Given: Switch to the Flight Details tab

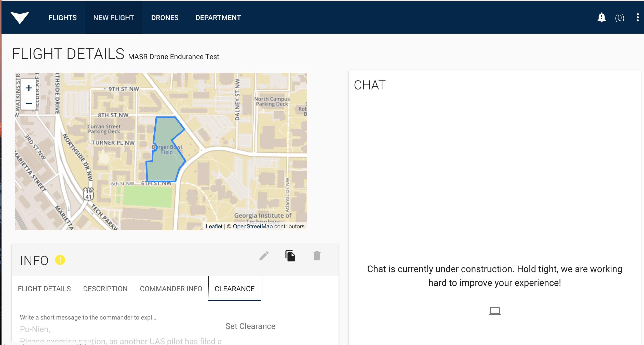Looking at the screenshot, I should (x=44, y=289).
